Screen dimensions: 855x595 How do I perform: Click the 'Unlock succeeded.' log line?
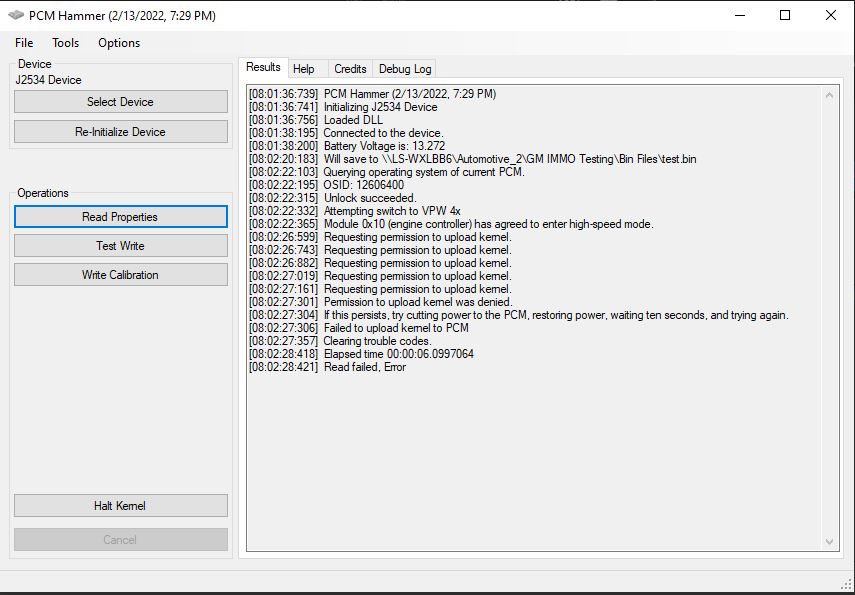click(333, 198)
